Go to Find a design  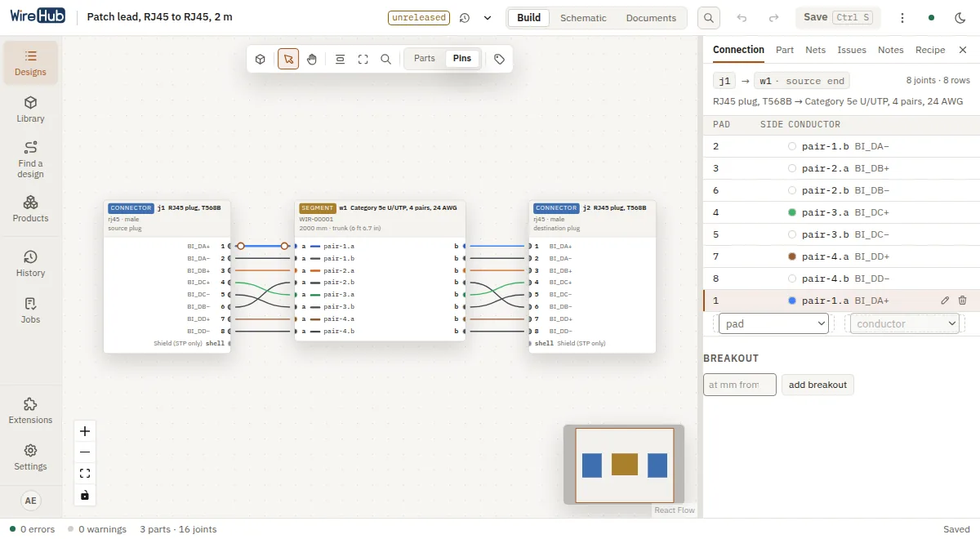[x=30, y=159]
